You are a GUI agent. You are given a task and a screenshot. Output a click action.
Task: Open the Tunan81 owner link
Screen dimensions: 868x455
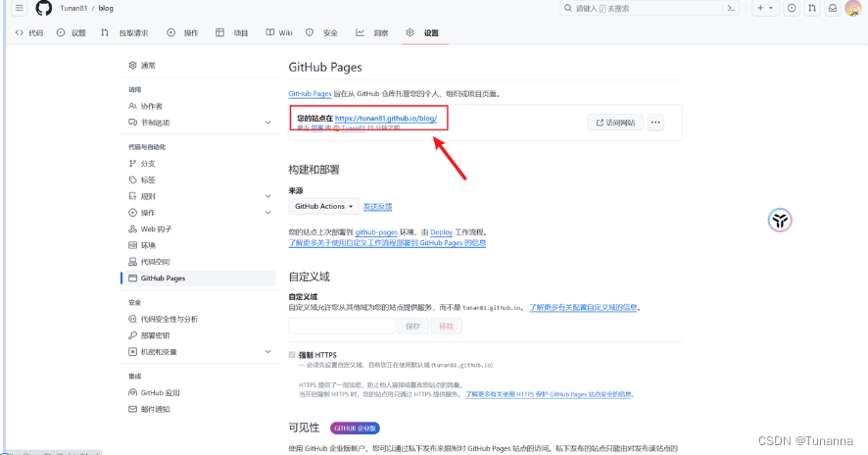(73, 8)
